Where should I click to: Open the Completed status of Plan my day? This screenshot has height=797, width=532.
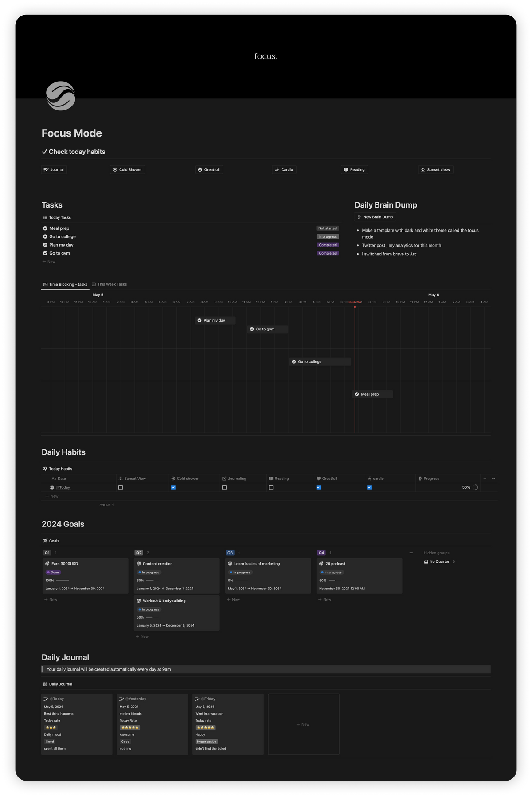coord(328,245)
